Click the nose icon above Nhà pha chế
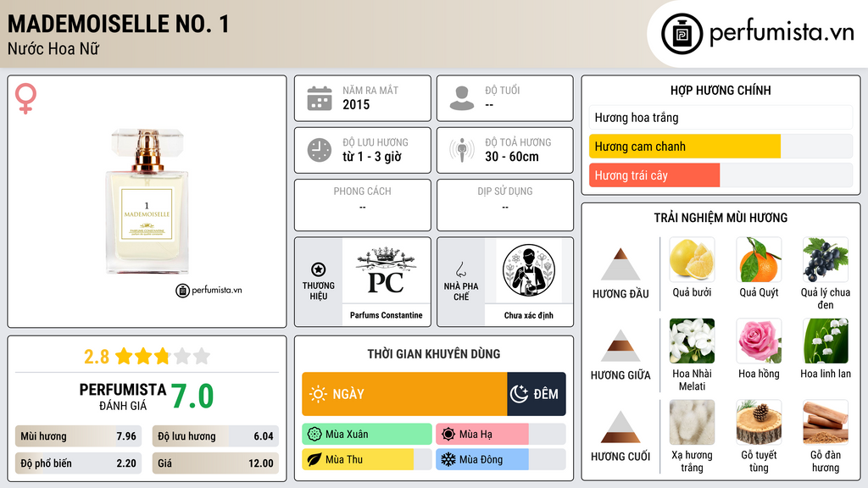868x488 pixels. [460, 269]
